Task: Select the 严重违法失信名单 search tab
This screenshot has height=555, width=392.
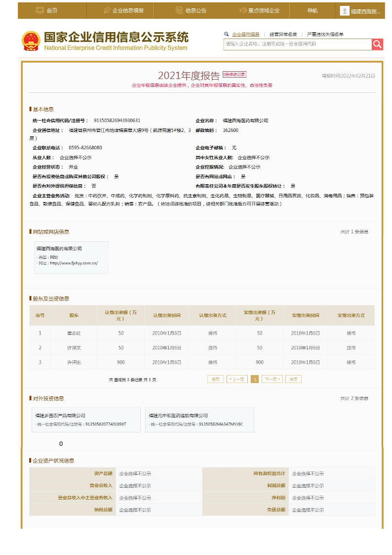Action: pyautogui.click(x=325, y=34)
